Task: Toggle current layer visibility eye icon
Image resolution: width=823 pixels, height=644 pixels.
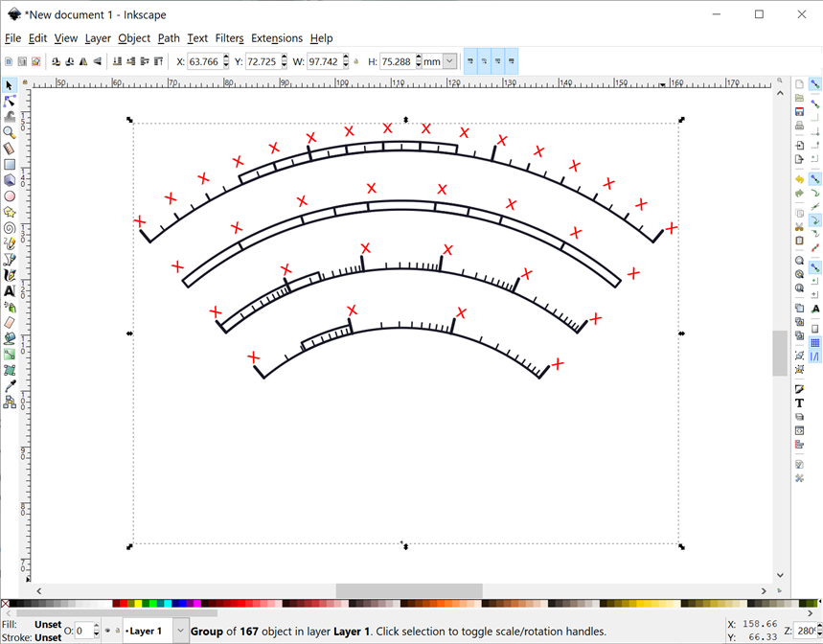Action: pos(107,631)
